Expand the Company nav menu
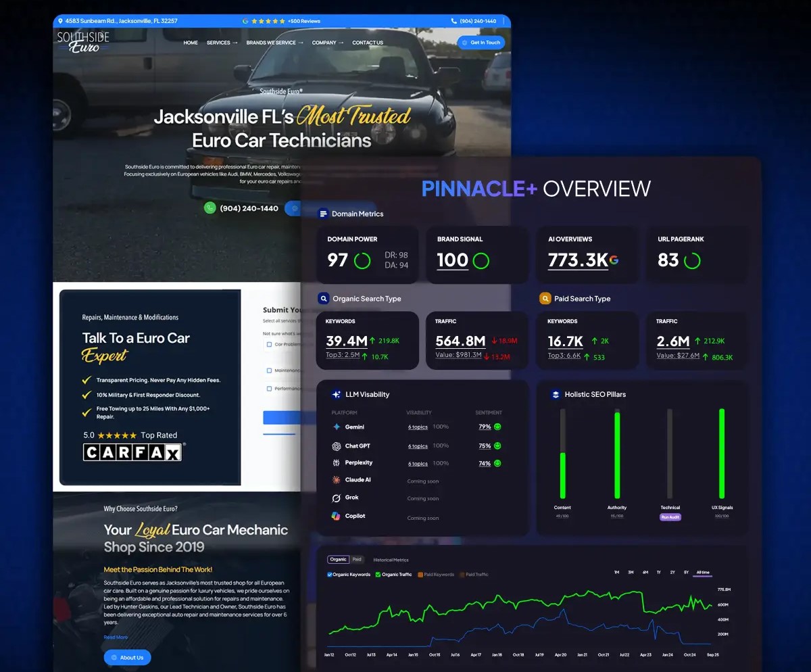The height and width of the screenshot is (672, 811). pos(328,43)
